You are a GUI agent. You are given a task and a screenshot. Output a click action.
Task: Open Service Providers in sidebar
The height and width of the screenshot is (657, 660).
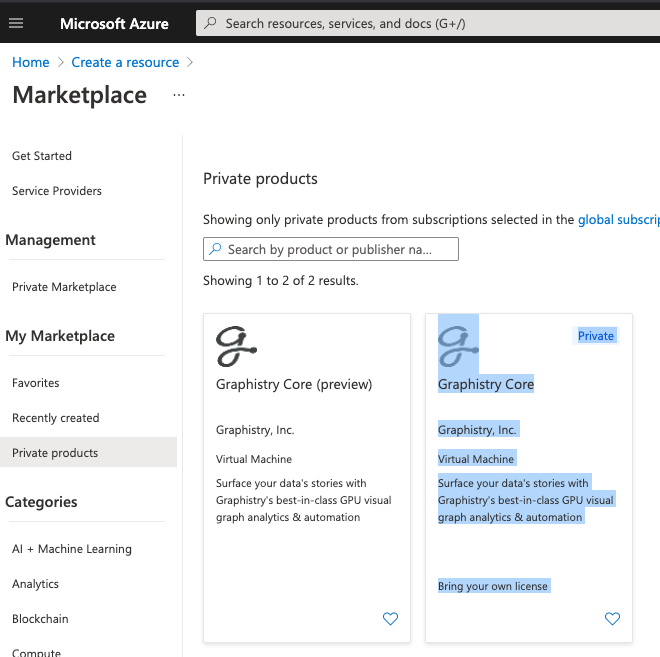pos(57,191)
